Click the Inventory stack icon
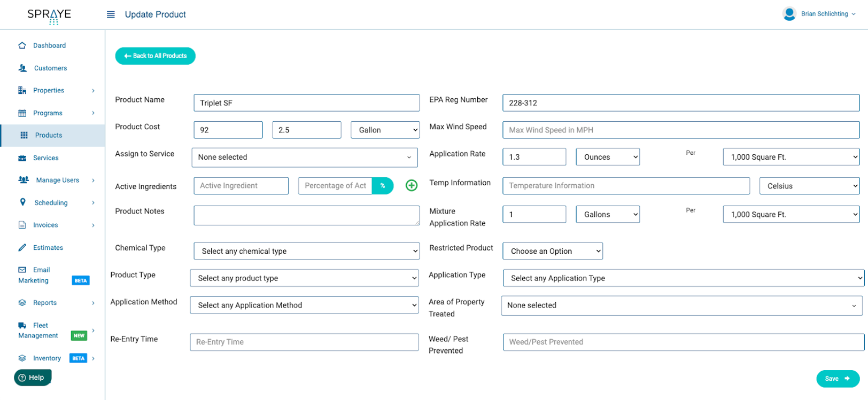868x400 pixels. pos(22,358)
